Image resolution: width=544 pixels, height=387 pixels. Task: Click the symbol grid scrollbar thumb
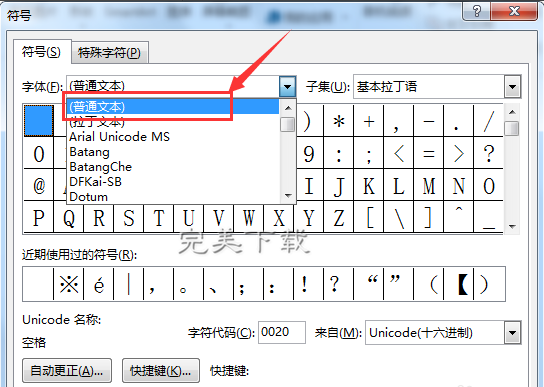click(x=512, y=128)
